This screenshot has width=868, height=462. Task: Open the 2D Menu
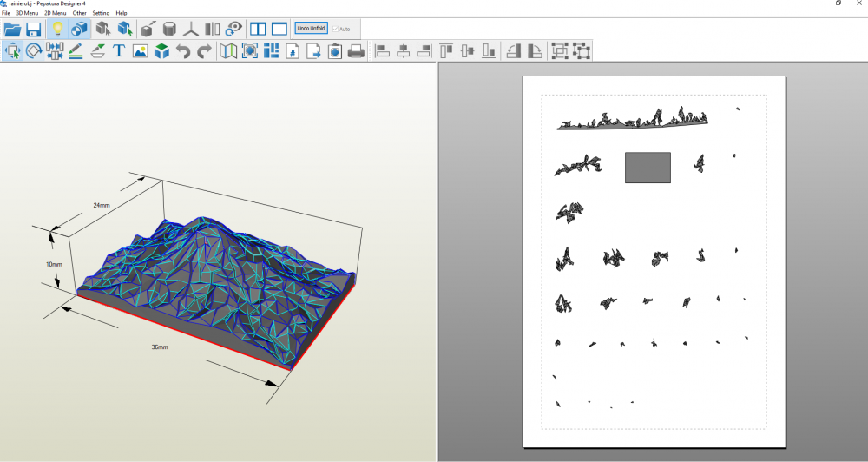[55, 14]
